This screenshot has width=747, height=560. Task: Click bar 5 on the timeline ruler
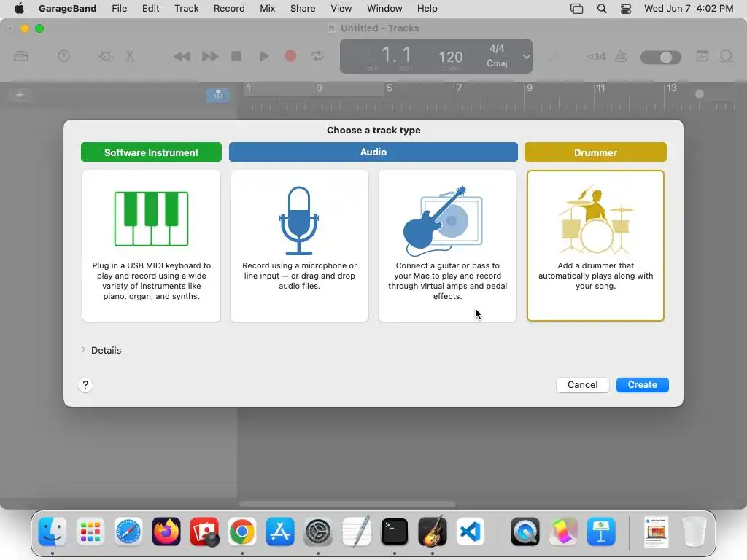click(390, 88)
